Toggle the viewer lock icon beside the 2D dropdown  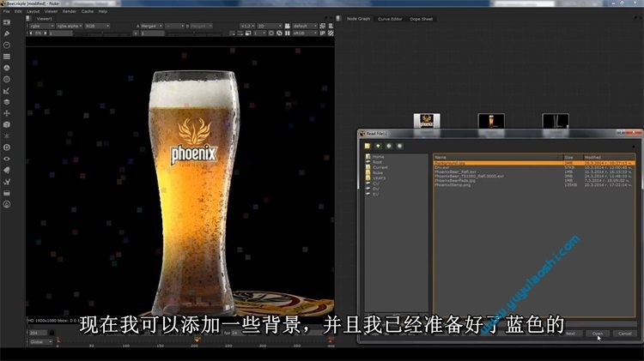[x=288, y=26]
